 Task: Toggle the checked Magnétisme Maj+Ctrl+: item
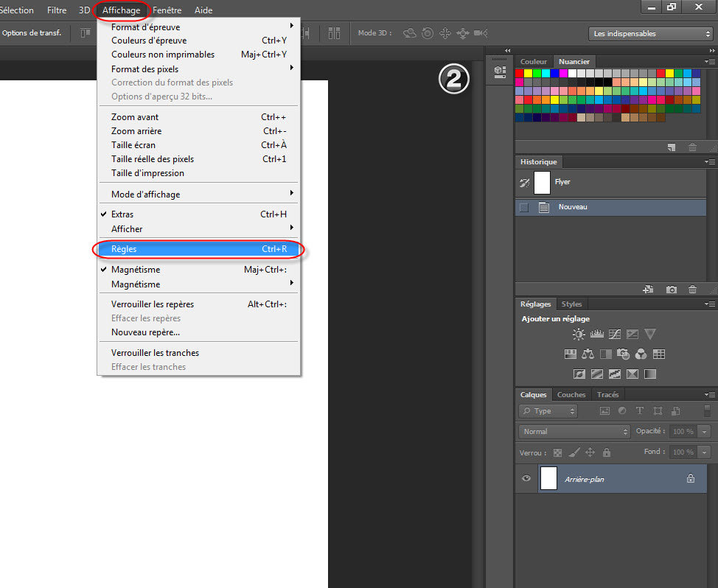pos(199,270)
